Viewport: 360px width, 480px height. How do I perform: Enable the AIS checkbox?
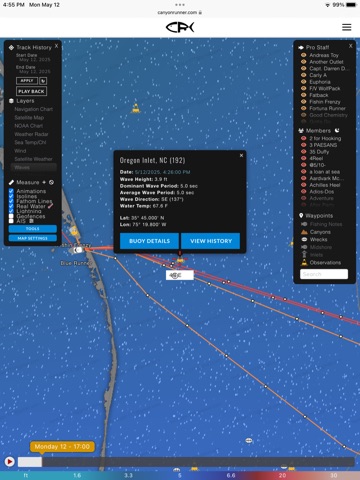pyautogui.click(x=11, y=221)
